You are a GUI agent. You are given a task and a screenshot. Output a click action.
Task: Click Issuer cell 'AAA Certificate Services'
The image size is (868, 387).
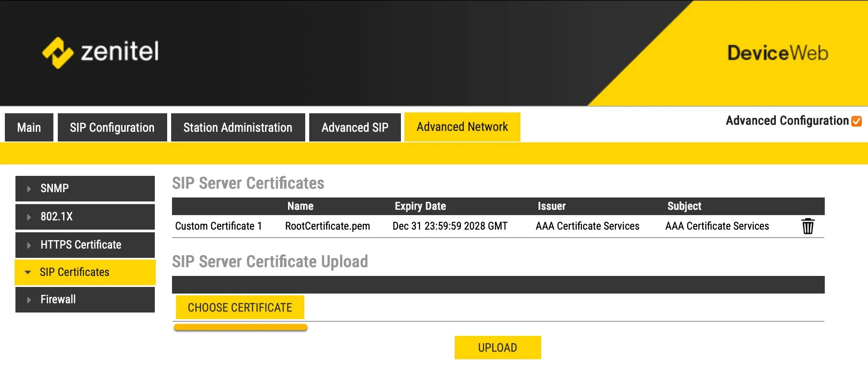(x=587, y=226)
